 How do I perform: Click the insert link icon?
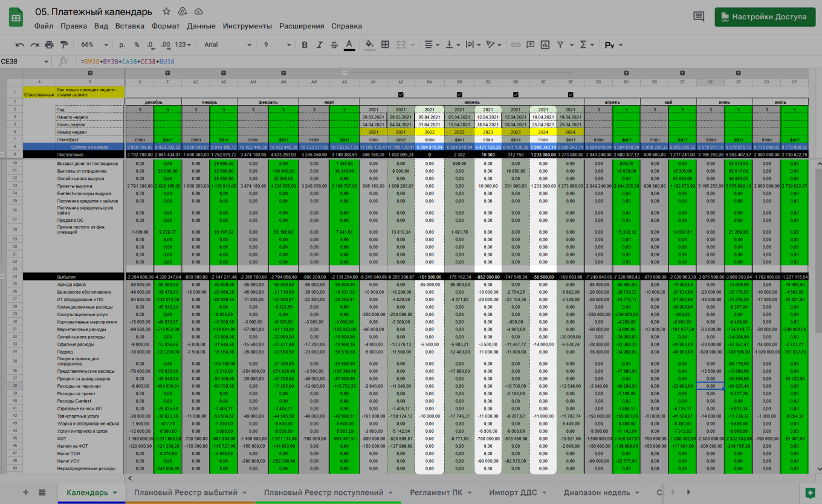(x=516, y=45)
